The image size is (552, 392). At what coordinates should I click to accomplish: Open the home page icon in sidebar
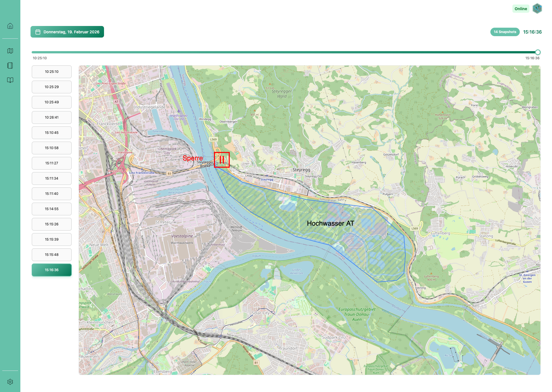(x=10, y=26)
